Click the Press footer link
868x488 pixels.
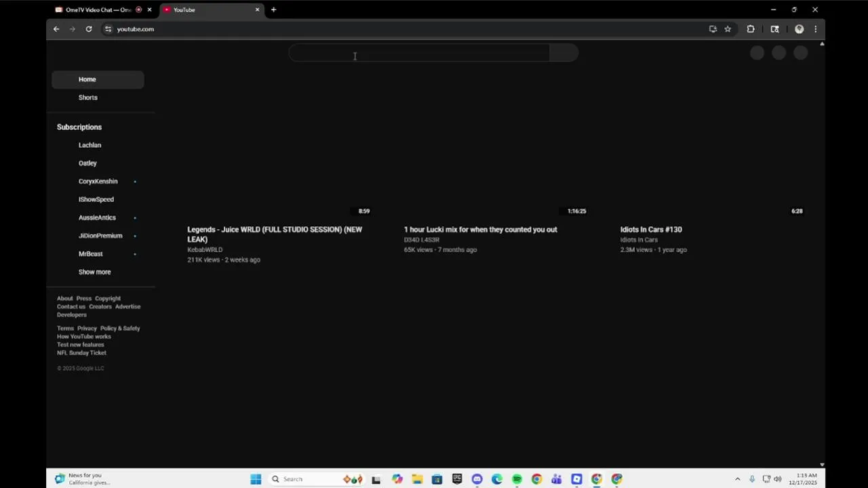tap(83, 298)
